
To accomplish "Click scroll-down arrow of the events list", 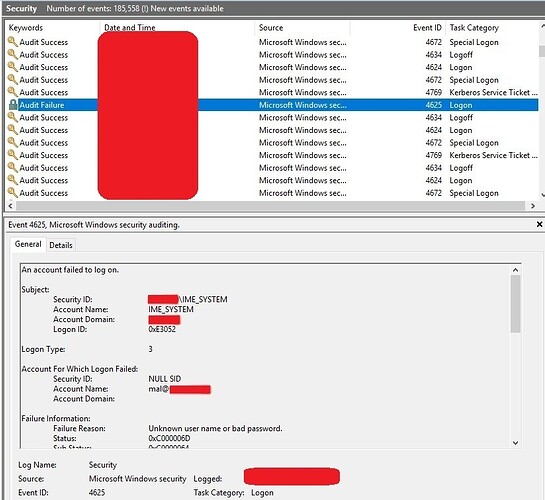I will click(x=542, y=195).
